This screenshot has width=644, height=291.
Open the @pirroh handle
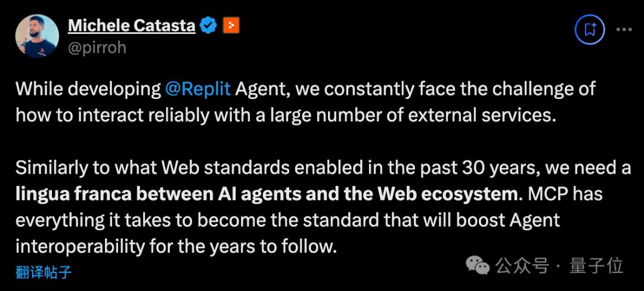(97, 48)
